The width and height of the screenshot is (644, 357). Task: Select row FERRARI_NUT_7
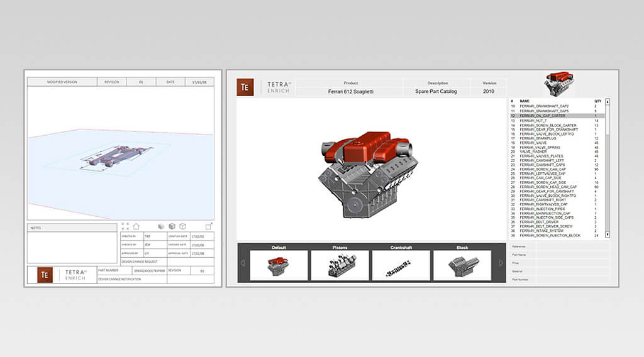pyautogui.click(x=557, y=121)
